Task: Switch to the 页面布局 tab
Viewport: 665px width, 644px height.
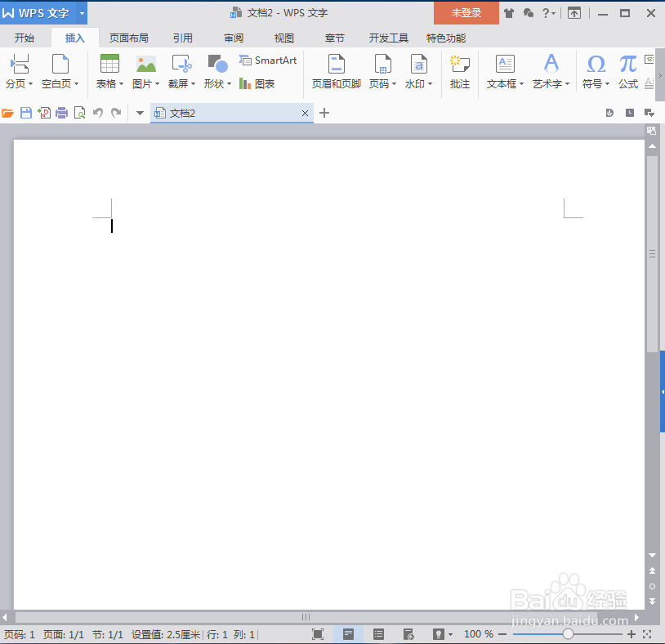Action: (x=129, y=38)
